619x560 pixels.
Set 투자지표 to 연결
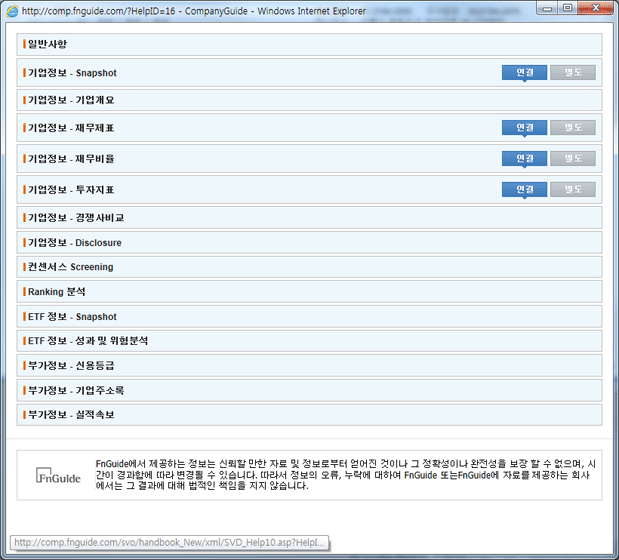(524, 189)
